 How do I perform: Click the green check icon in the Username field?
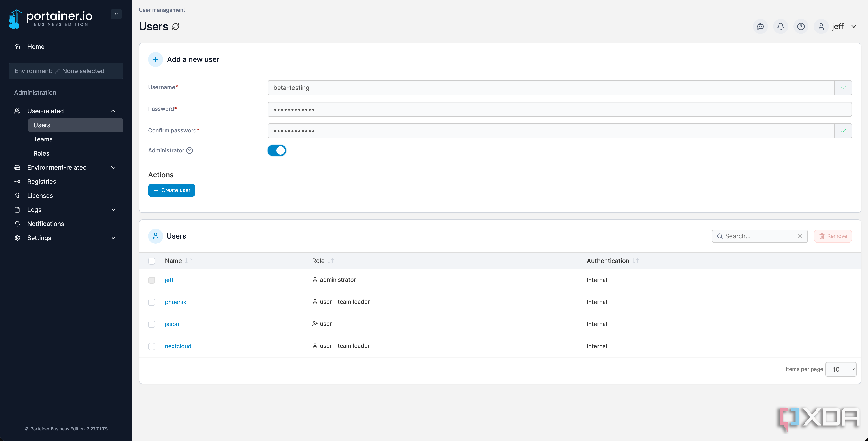[843, 88]
